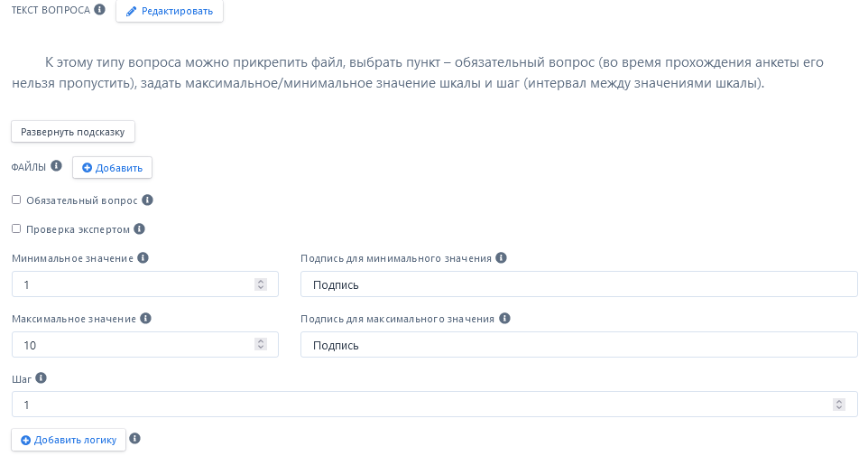
Task: Enable the Обязательный вопрос checkbox
Action: [16, 200]
